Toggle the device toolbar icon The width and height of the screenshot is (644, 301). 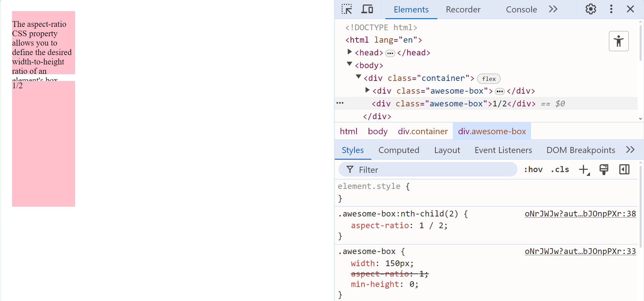(367, 9)
